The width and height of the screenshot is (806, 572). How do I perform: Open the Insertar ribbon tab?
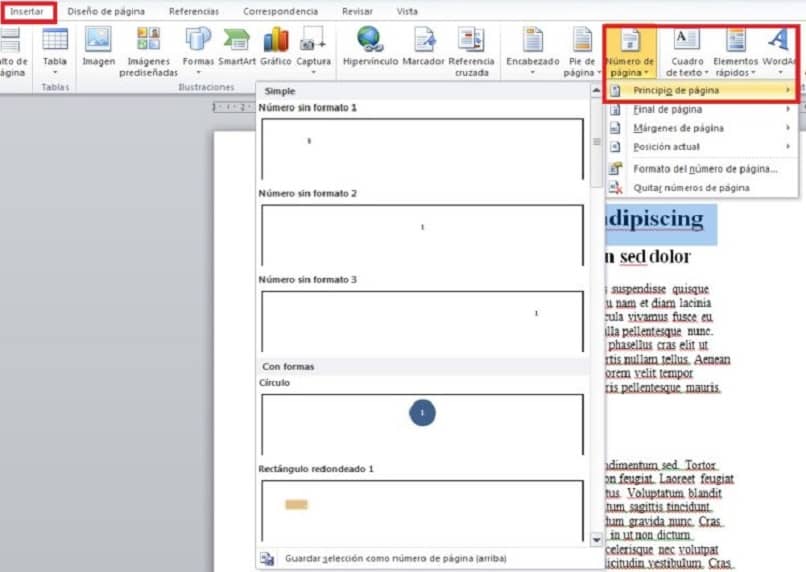pyautogui.click(x=27, y=11)
